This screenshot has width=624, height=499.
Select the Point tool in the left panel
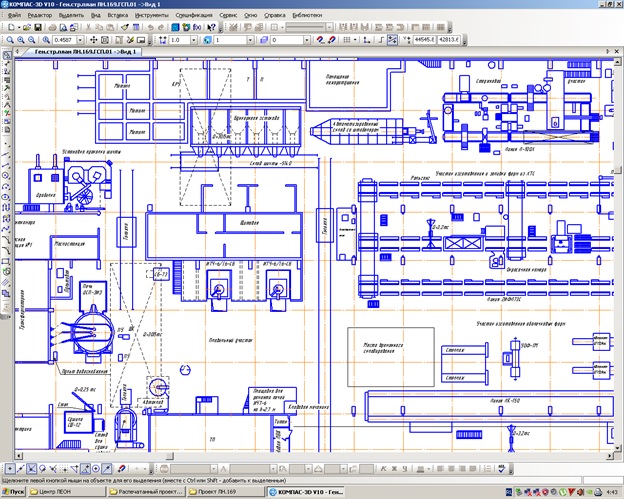pos(6,143)
